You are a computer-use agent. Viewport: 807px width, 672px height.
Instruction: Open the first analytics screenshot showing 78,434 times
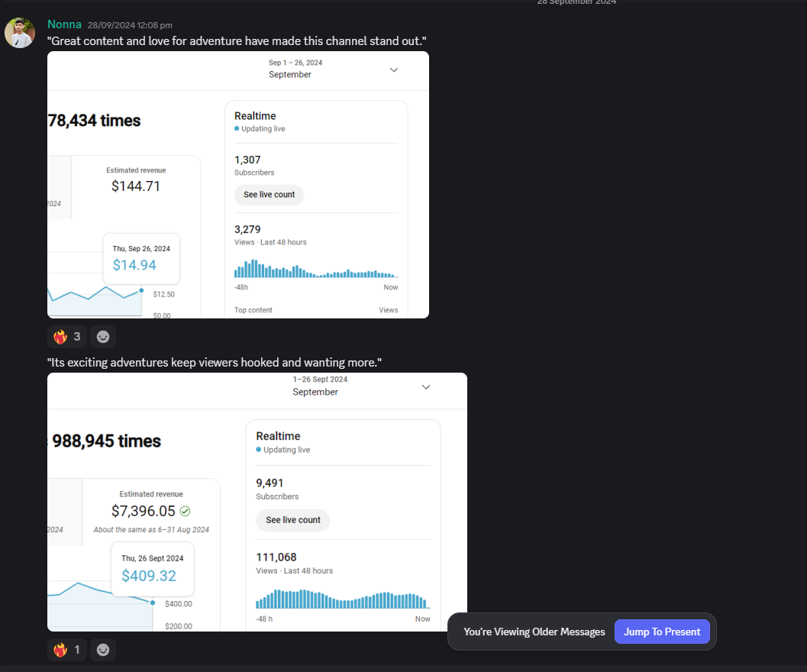coord(237,184)
